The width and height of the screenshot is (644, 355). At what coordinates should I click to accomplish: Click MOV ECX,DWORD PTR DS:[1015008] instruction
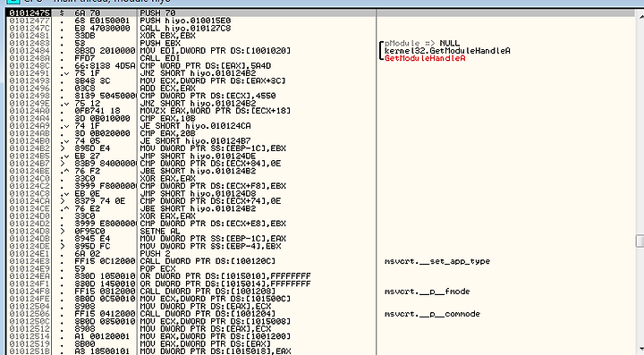[216, 321]
